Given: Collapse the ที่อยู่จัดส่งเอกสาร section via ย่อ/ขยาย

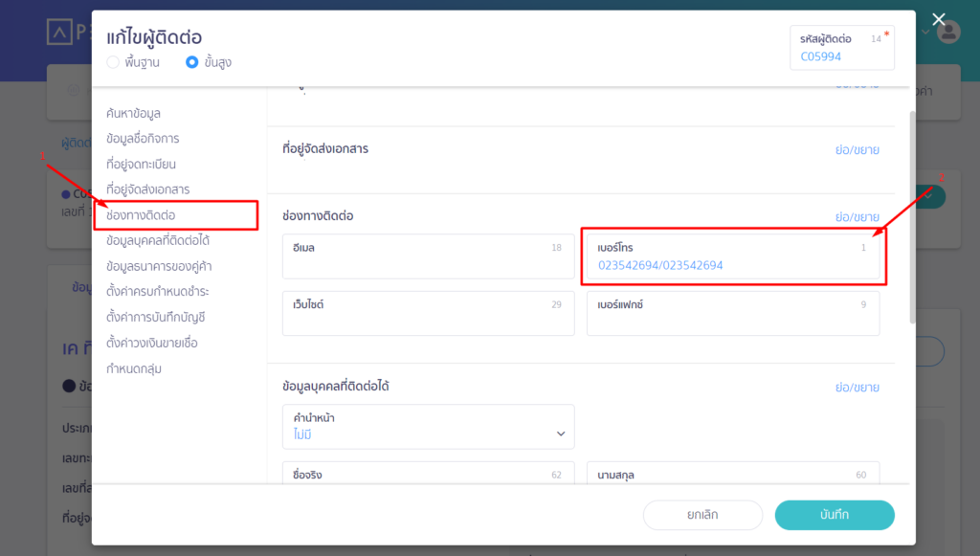Looking at the screenshot, I should [x=857, y=150].
